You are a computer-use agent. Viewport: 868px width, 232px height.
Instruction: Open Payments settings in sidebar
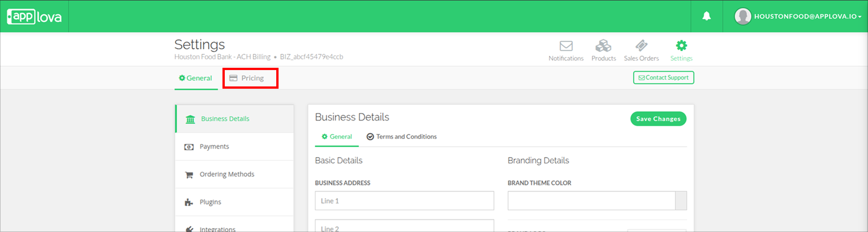214,146
